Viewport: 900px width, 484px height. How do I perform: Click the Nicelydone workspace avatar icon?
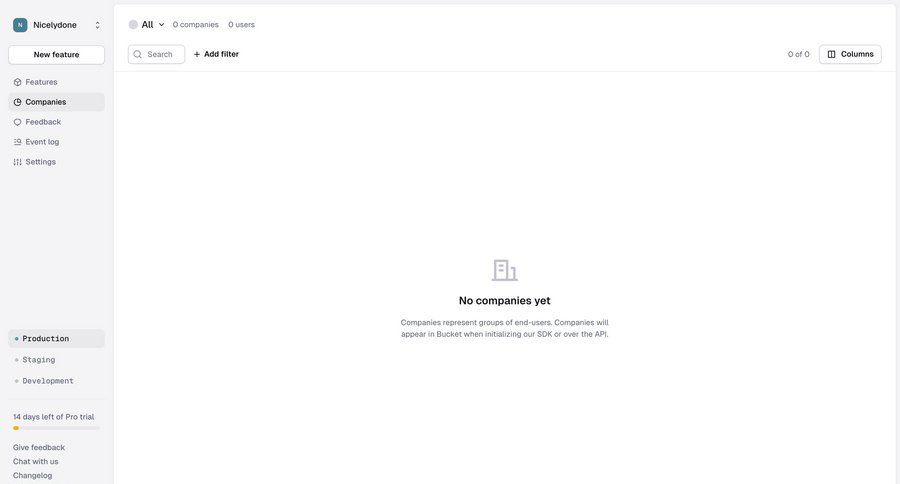(20, 25)
